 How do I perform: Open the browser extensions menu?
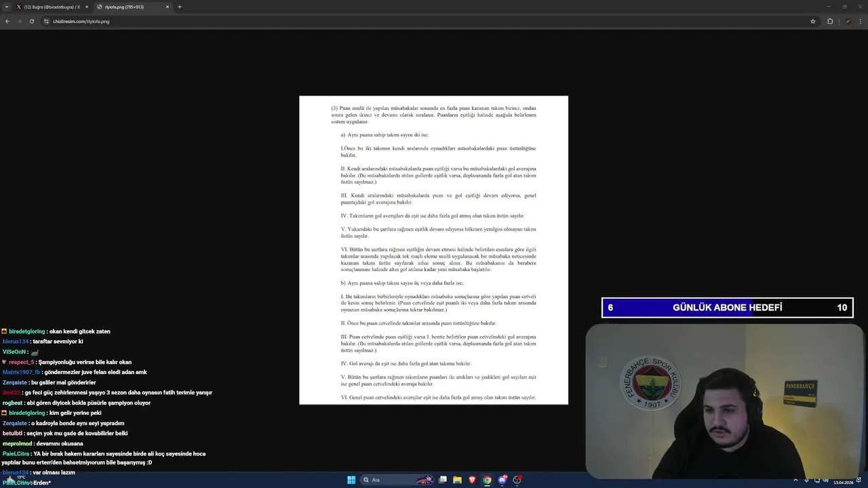(x=830, y=21)
